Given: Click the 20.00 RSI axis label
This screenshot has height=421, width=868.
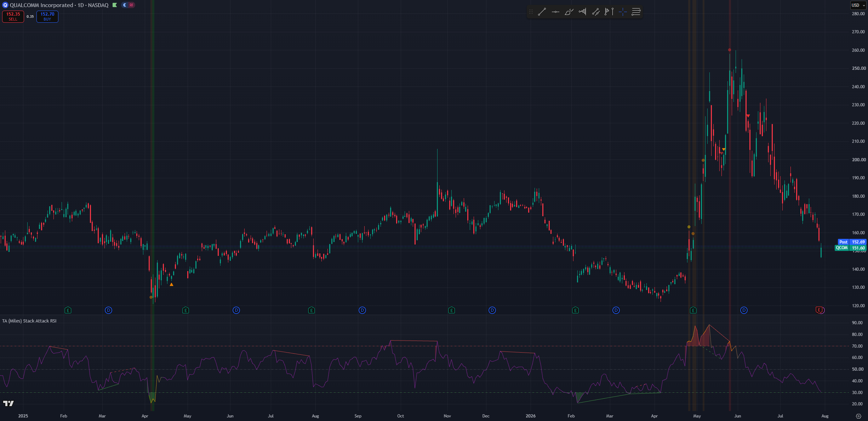Looking at the screenshot, I should 857,404.
